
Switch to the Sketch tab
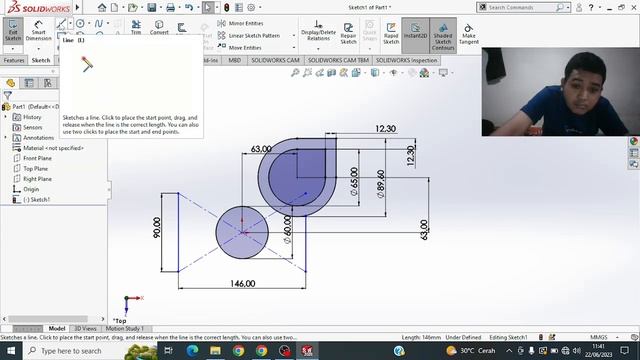point(41,60)
